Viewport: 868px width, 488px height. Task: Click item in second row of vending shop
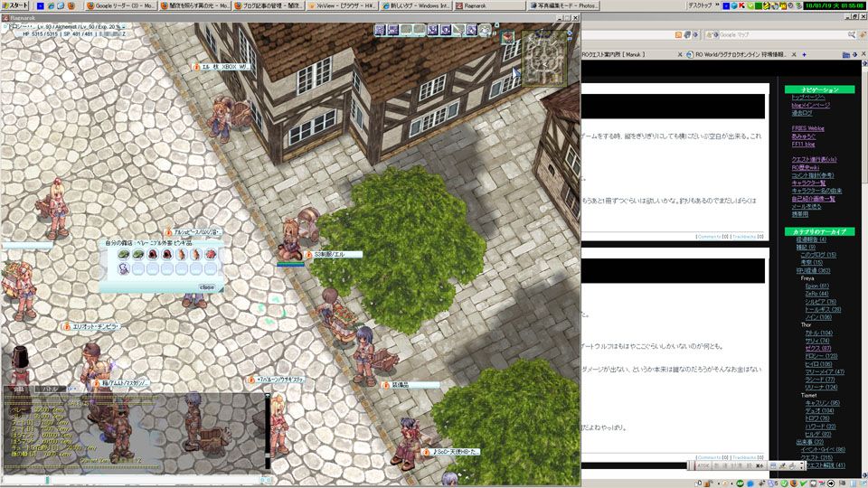[124, 269]
